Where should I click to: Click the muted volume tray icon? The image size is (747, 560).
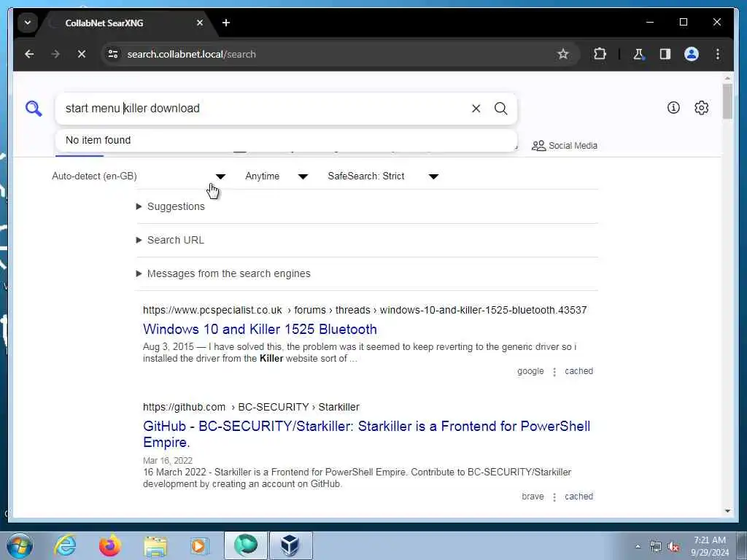point(673,547)
